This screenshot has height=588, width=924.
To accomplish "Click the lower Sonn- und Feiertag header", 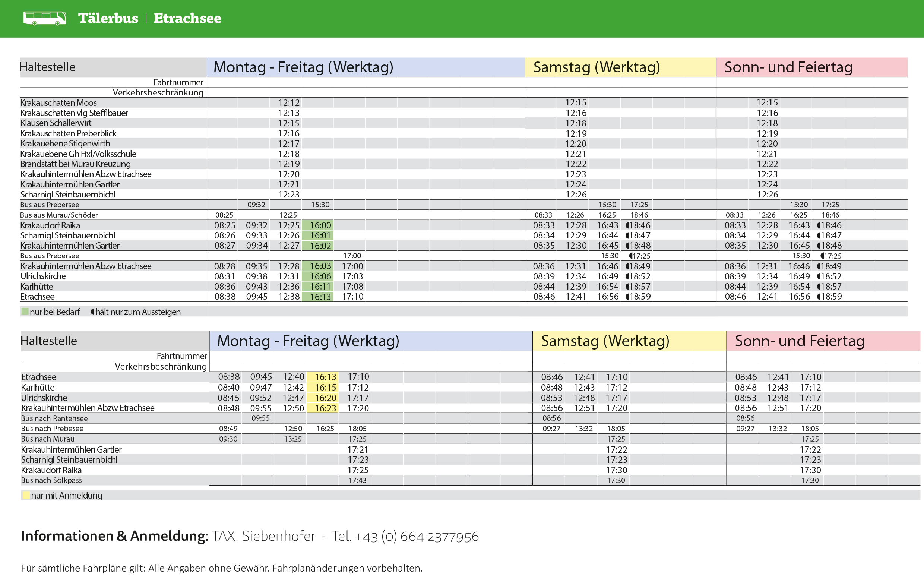I will tap(799, 341).
